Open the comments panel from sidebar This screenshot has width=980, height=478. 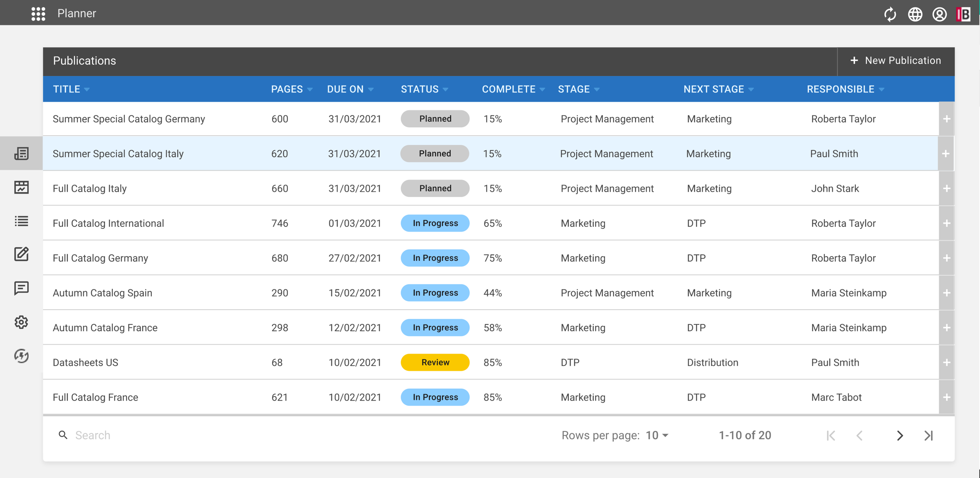click(21, 288)
